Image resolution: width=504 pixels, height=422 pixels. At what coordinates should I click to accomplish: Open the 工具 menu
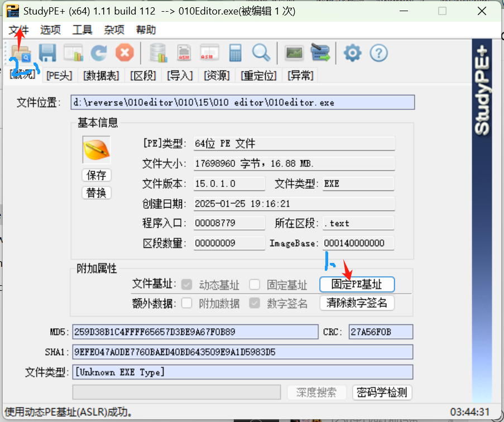pos(83,30)
